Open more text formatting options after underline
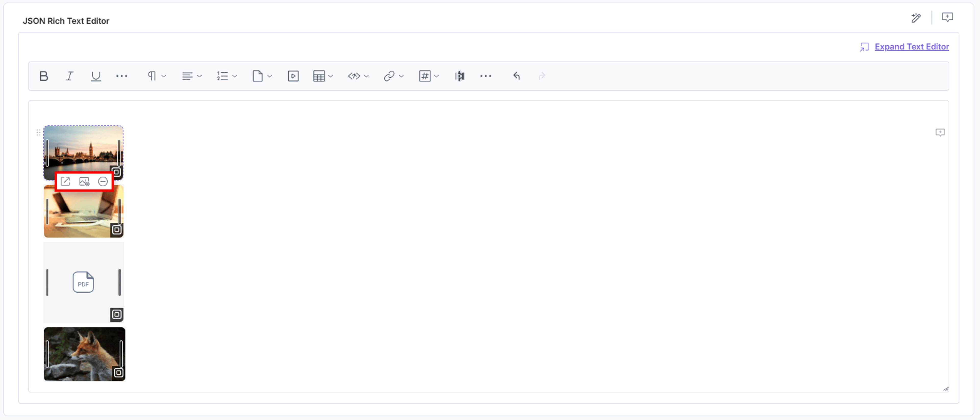The image size is (980, 420). pyautogui.click(x=122, y=76)
